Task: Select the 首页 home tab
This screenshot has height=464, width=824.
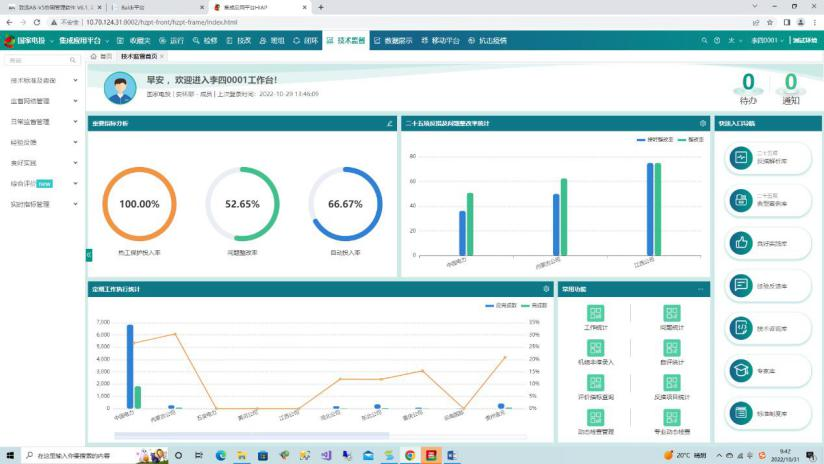Action: coord(103,57)
